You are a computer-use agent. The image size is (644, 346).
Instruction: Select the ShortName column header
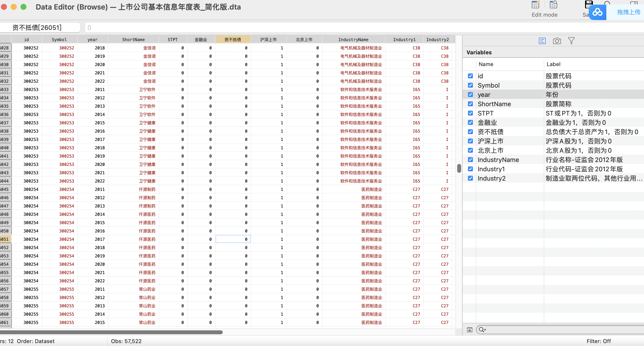coord(133,40)
